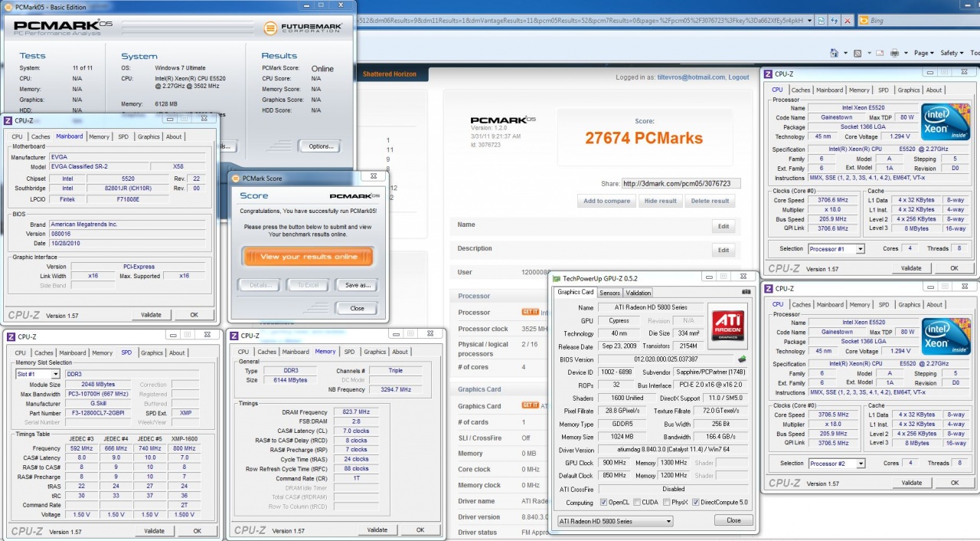The height and width of the screenshot is (541, 980).
Task: Click Edit button beside Name
Action: pos(724,227)
